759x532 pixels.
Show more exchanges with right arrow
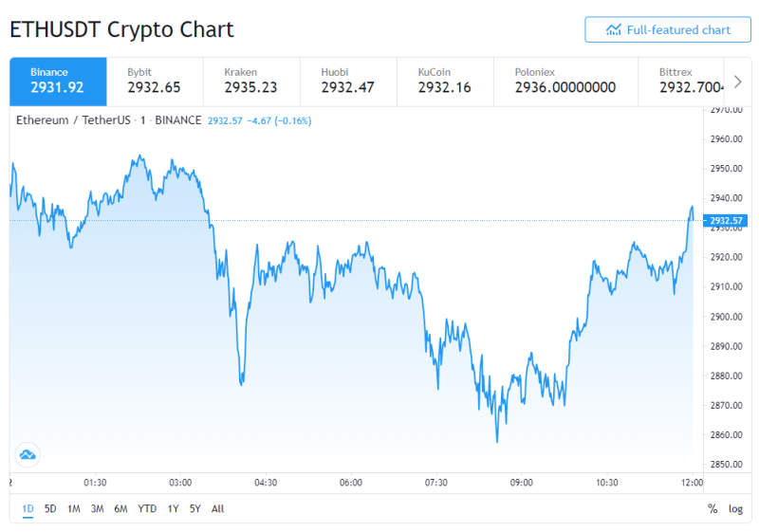738,82
